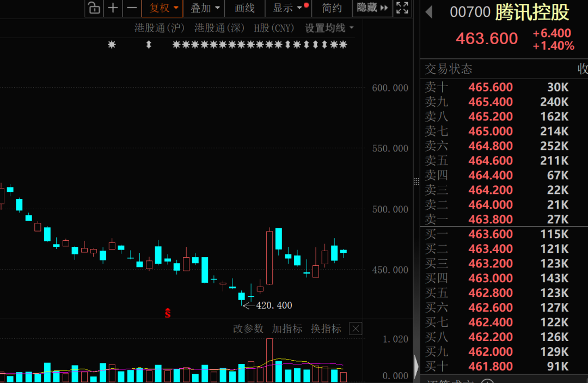Click the 143K volume for 买四
This screenshot has height=383, width=588.
click(x=554, y=278)
